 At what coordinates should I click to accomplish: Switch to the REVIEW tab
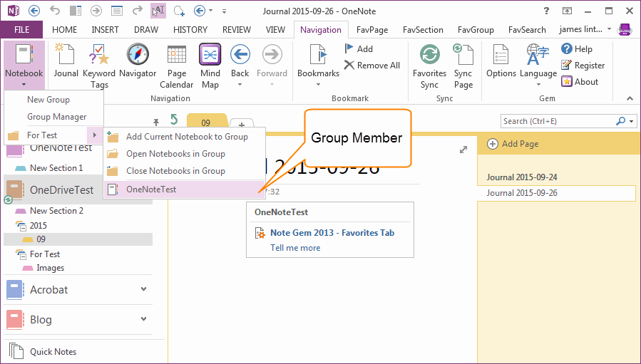tap(236, 30)
